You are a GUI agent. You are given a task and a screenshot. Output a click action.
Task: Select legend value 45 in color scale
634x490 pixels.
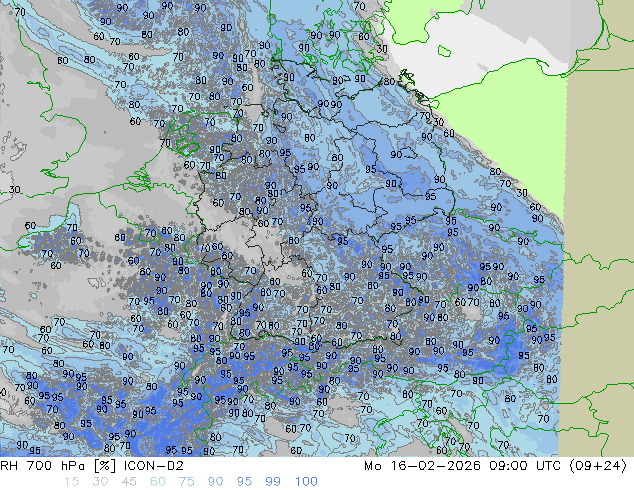point(129,482)
